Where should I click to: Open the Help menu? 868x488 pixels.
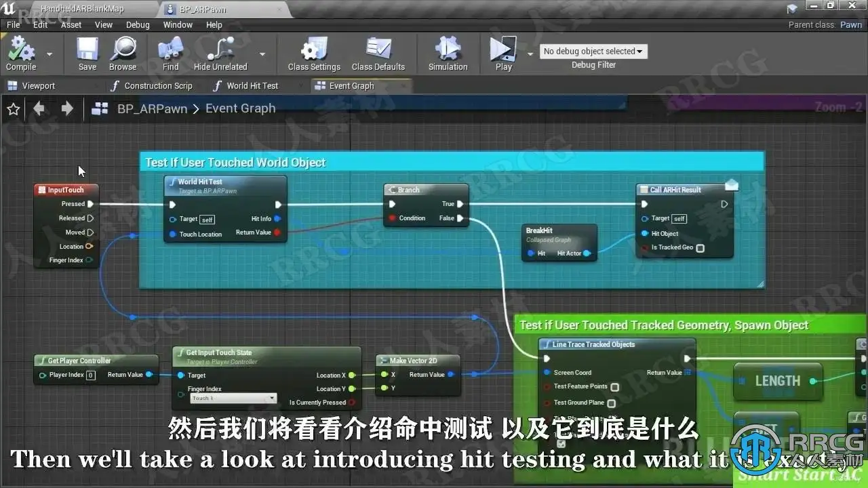coord(214,24)
